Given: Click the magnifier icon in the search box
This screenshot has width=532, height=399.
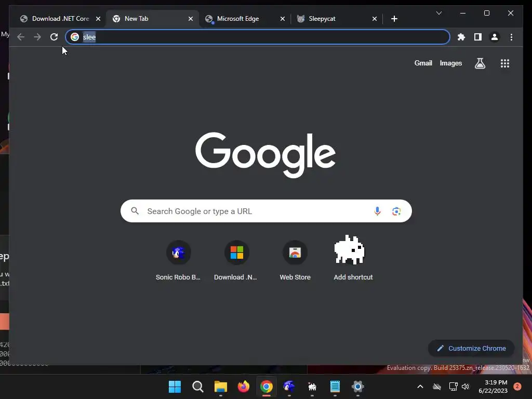Looking at the screenshot, I should pyautogui.click(x=135, y=211).
